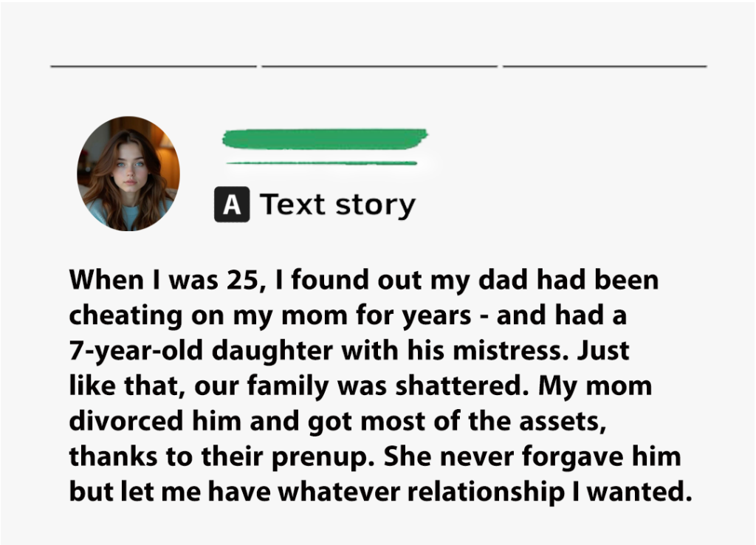The image size is (756, 545).
Task: Jump to the third story progress segment
Action: [x=605, y=66]
